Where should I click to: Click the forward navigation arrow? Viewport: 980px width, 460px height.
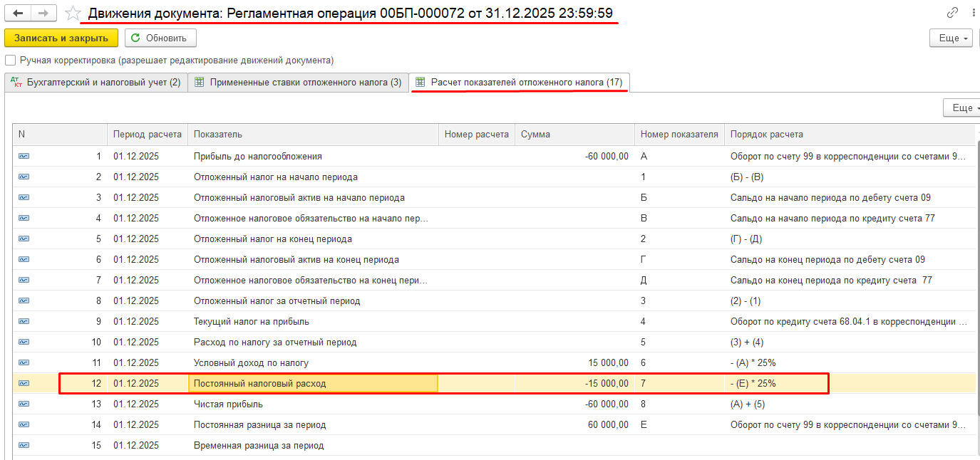coord(43,14)
